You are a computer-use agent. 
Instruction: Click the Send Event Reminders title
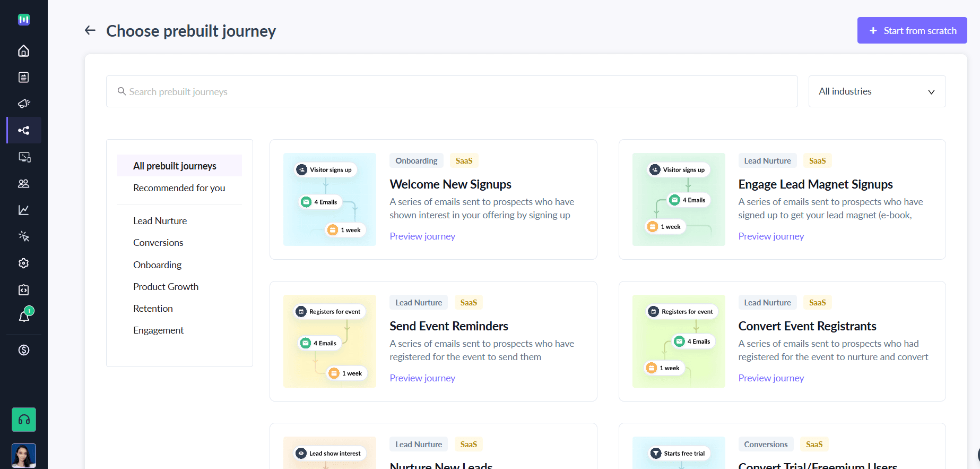click(449, 326)
